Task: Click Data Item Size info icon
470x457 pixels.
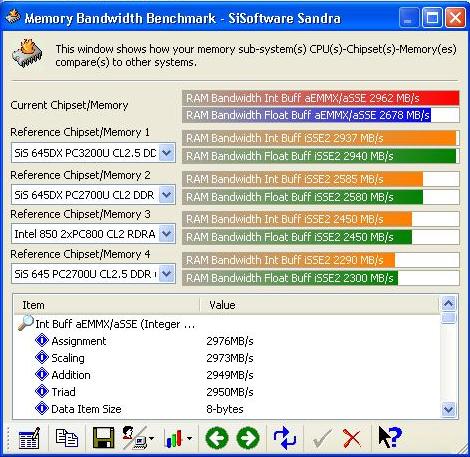Action: [42, 408]
